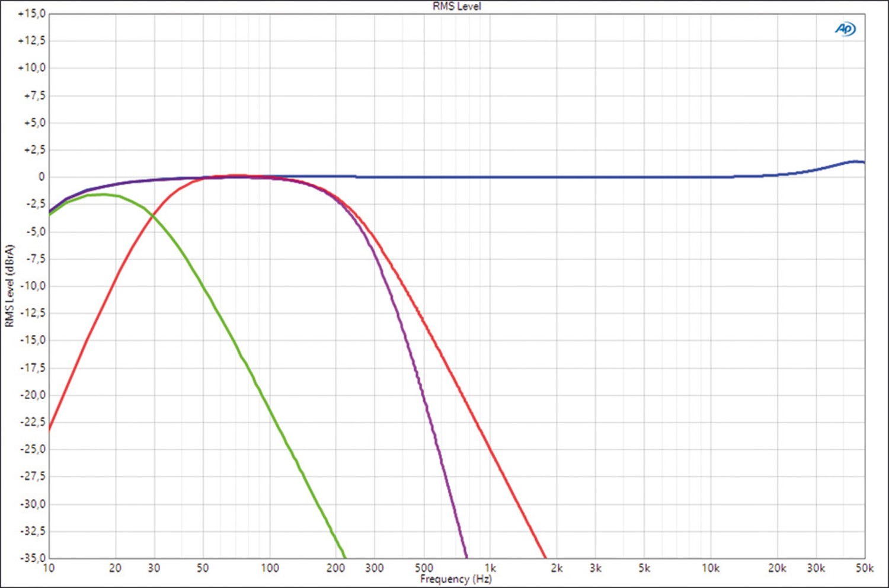Click the 20k frequency axis label
This screenshot has width=889, height=588.
point(777,568)
